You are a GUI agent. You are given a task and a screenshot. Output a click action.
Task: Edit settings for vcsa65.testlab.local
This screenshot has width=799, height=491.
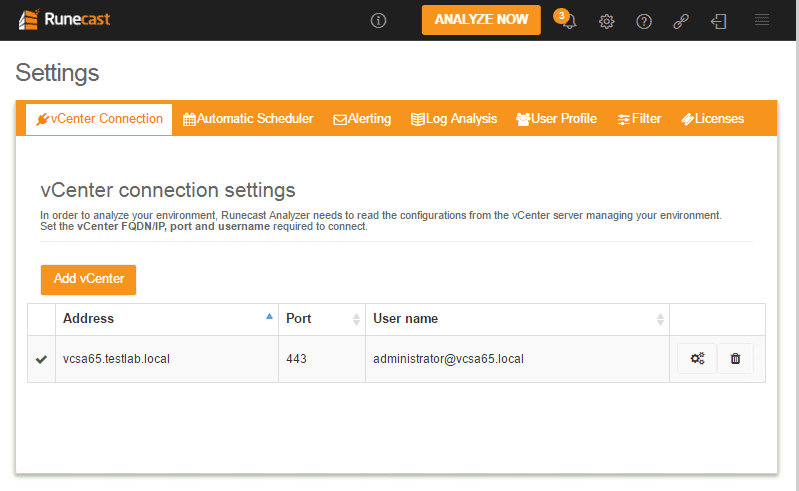[x=697, y=358]
